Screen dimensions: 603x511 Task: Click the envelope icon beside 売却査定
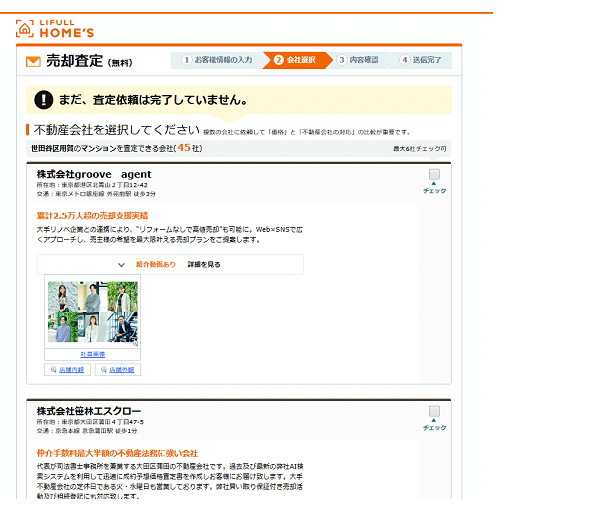[x=33, y=62]
